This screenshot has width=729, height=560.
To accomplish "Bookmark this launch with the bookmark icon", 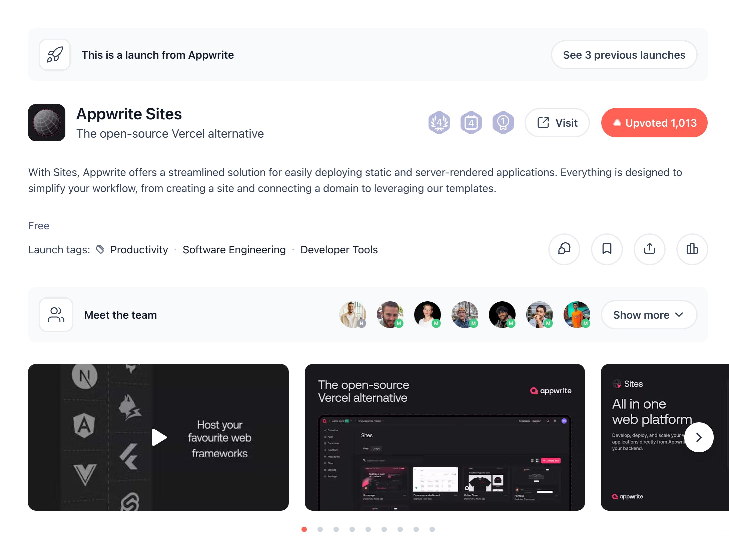I will coord(607,249).
